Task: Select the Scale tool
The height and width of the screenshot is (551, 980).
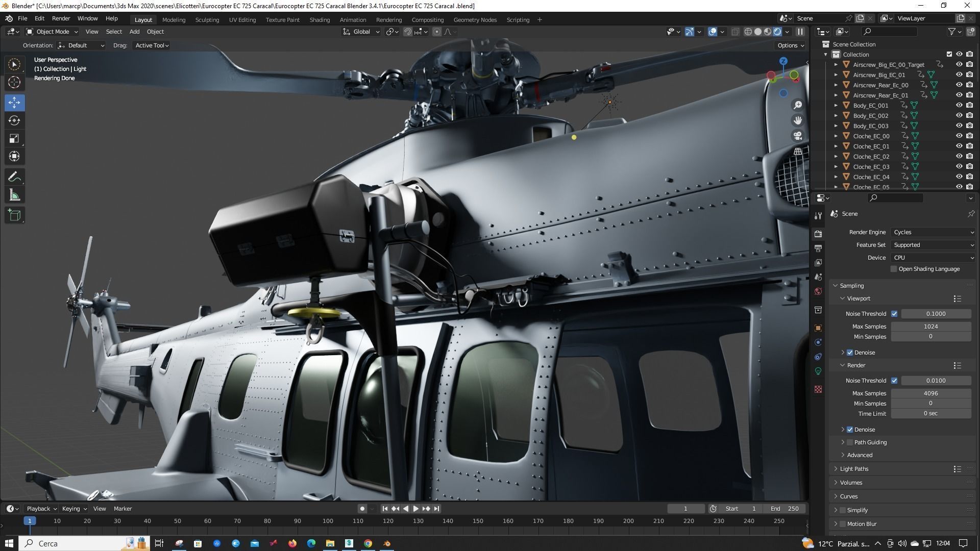Action: [x=14, y=139]
